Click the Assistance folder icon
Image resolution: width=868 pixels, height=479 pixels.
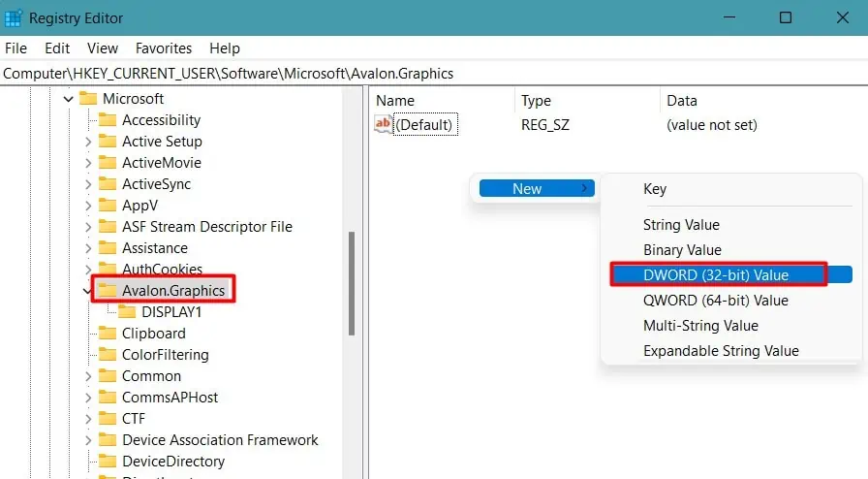click(108, 248)
